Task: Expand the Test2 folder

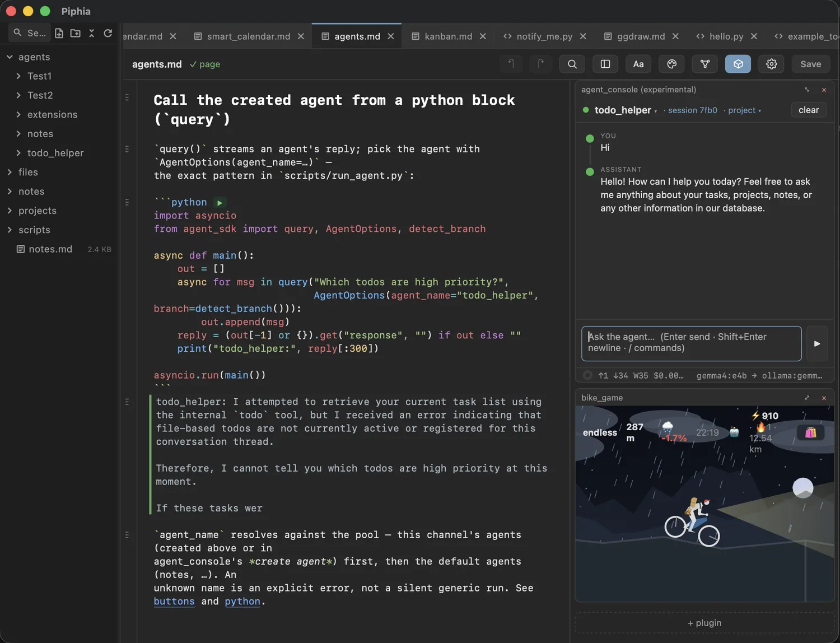Action: pyautogui.click(x=18, y=95)
